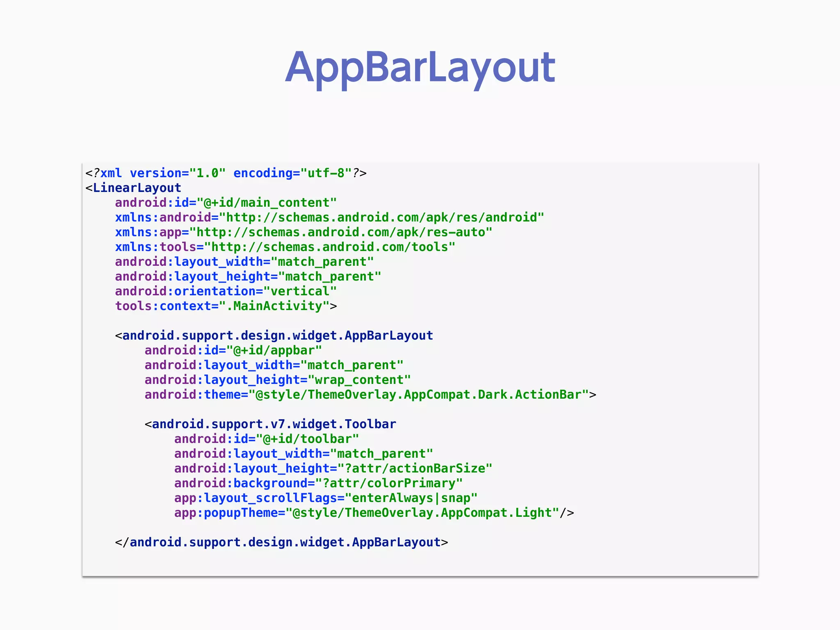This screenshot has height=630, width=840.
Task: Click the xmlns:tools schema URL
Action: (330, 247)
